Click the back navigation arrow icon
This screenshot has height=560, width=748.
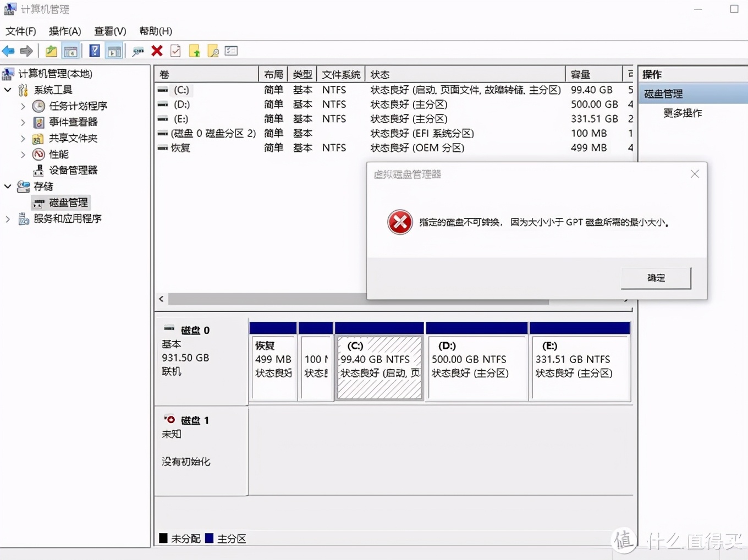point(9,51)
